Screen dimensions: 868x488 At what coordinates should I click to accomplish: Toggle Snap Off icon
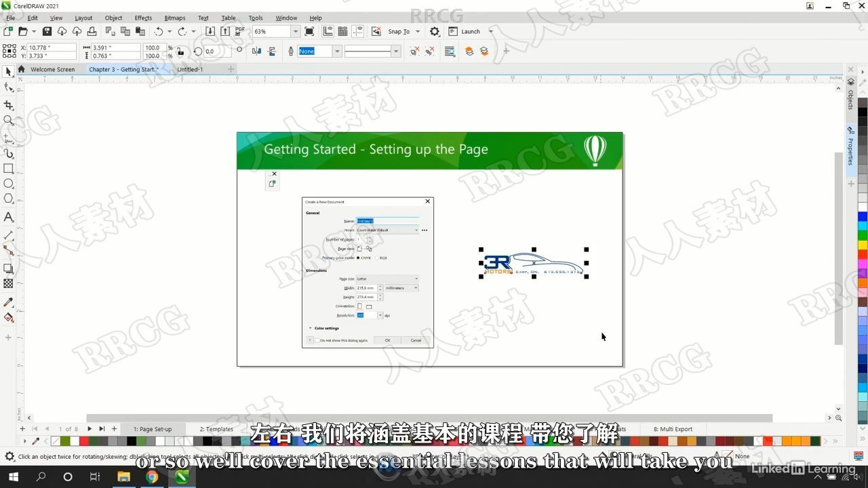(x=376, y=31)
